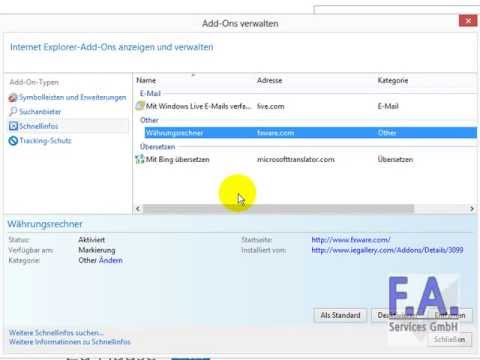Click E-Mail category cell of Windows Live row
Screen dimensions: 480x360
coord(388,106)
